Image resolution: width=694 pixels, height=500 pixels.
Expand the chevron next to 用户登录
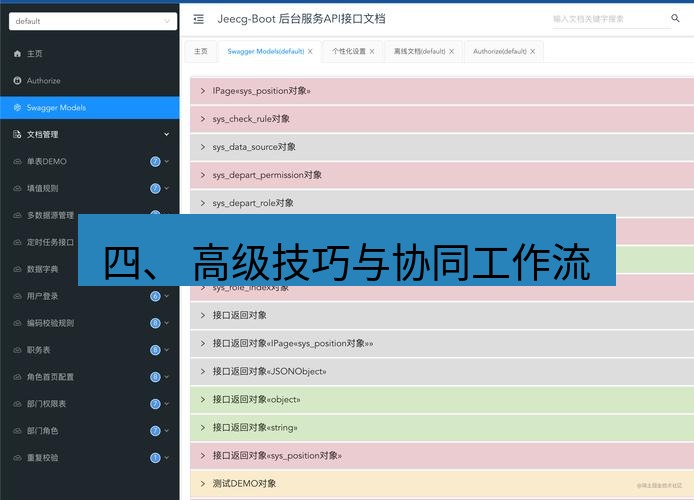pyautogui.click(x=167, y=296)
